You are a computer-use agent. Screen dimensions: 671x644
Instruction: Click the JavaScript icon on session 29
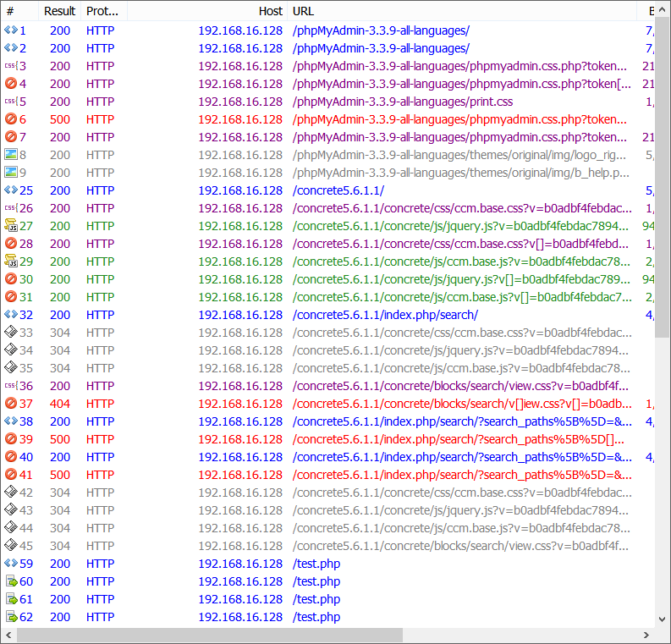pyautogui.click(x=10, y=261)
